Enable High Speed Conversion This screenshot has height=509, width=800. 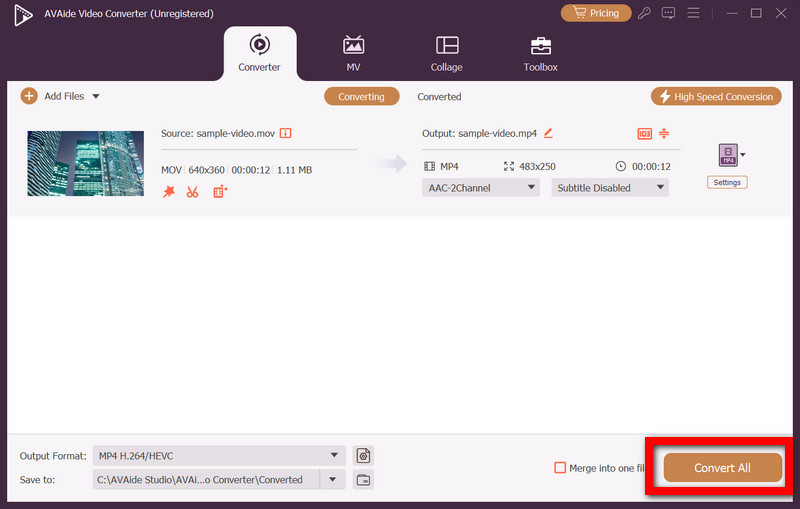point(716,96)
